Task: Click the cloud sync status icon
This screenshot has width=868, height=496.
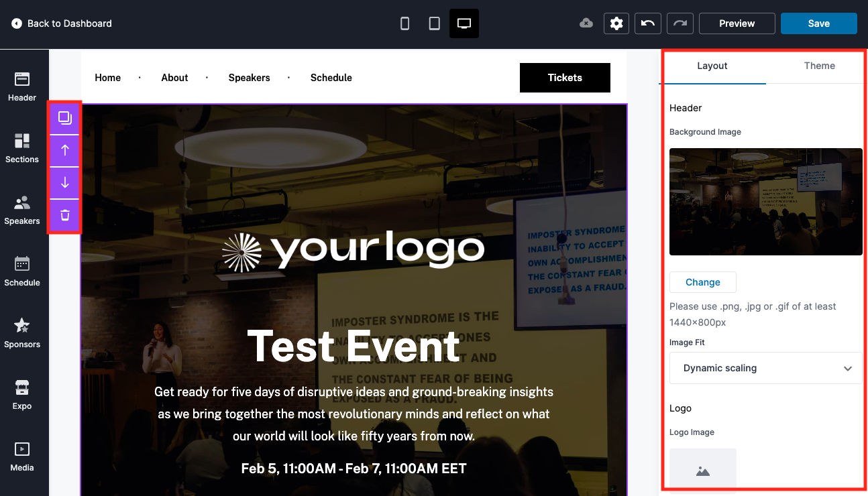Action: click(586, 23)
